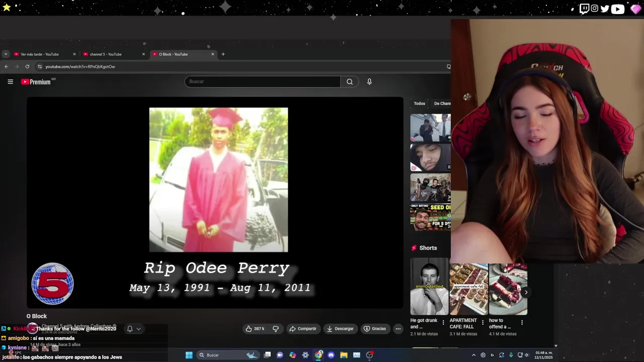Open the volume speaker tray icon

coord(527,355)
